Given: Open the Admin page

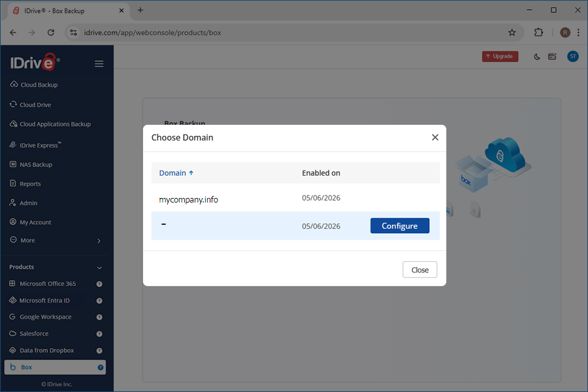Looking at the screenshot, I should click(x=24, y=203).
